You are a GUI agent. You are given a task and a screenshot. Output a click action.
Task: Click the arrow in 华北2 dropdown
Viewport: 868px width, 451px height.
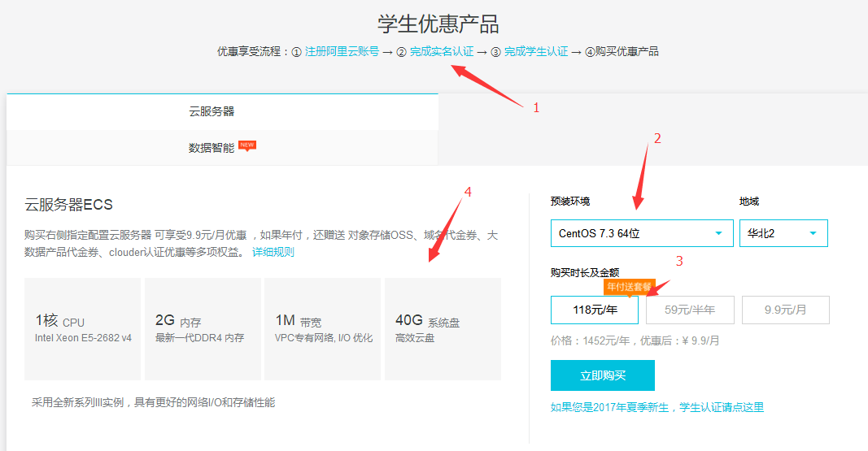point(813,233)
